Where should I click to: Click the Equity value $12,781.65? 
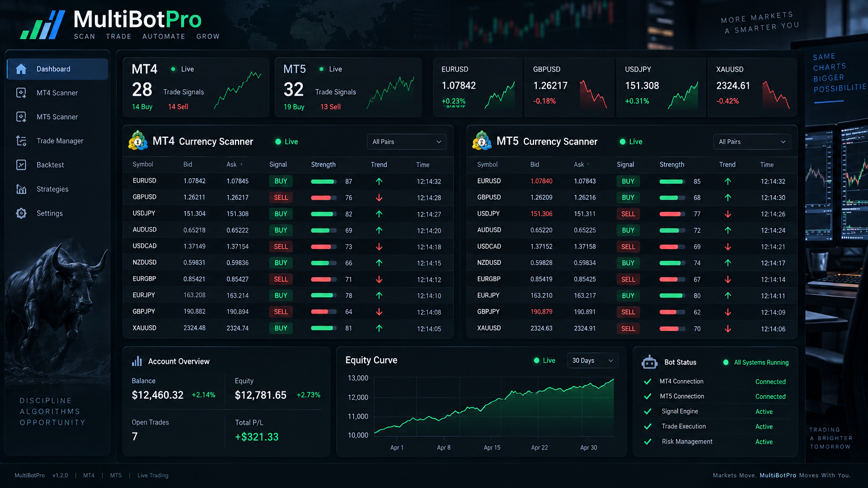coord(261,395)
